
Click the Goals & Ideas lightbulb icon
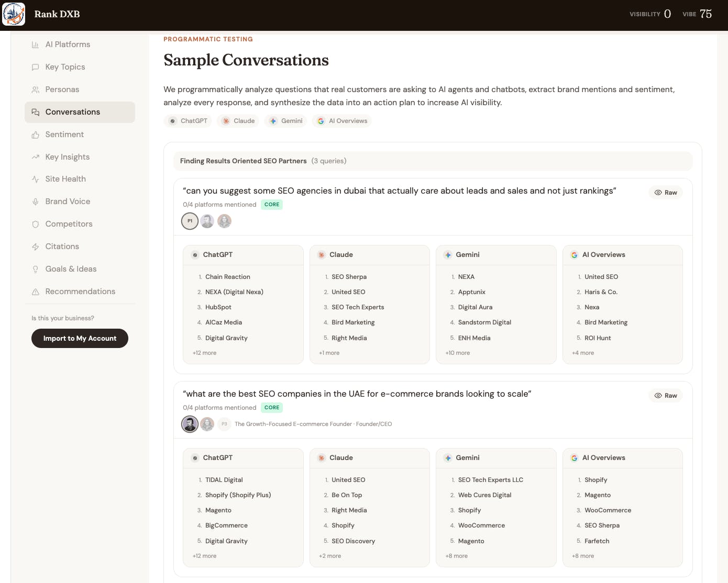coord(35,269)
